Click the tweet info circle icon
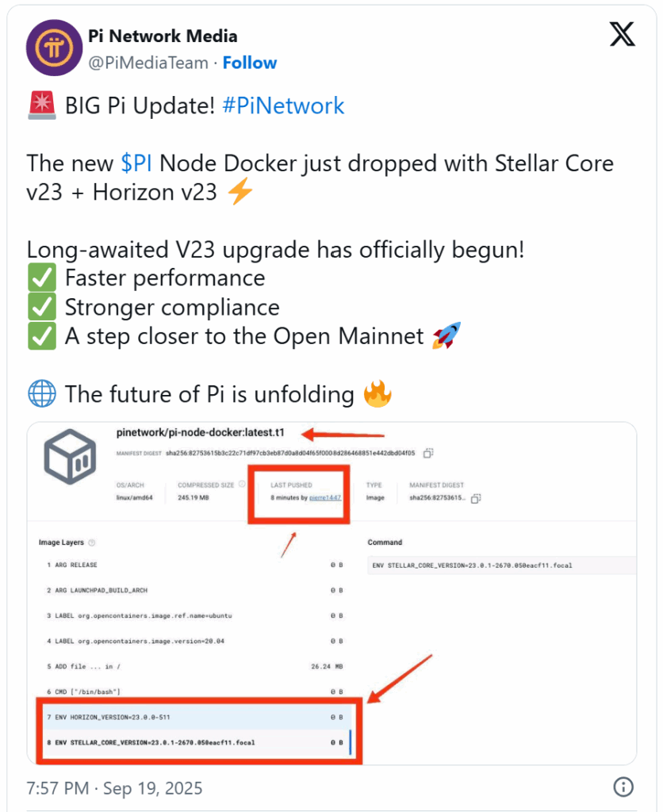 [623, 787]
